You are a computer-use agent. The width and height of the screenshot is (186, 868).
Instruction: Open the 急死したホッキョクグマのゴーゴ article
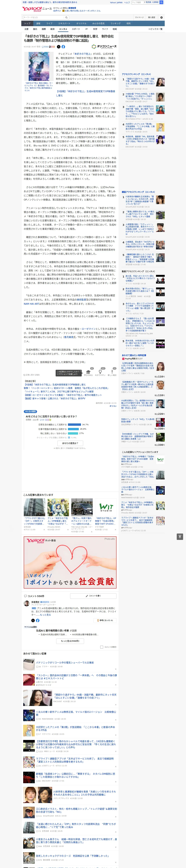point(72,856)
